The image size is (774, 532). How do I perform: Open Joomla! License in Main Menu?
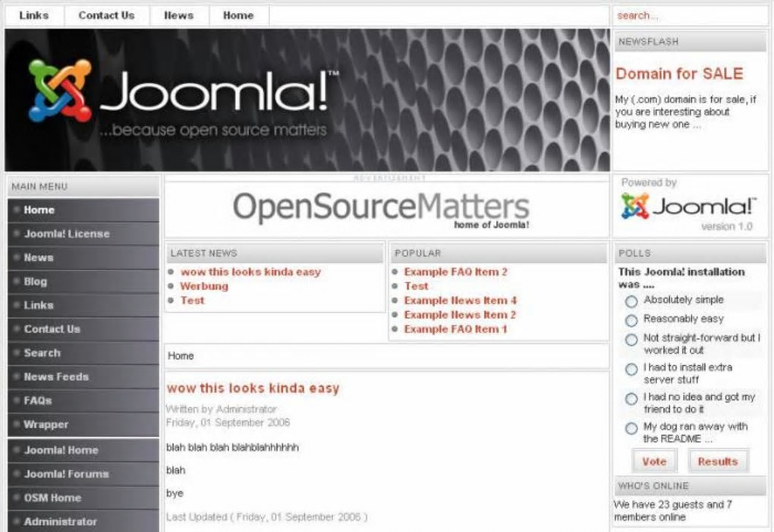(83, 234)
